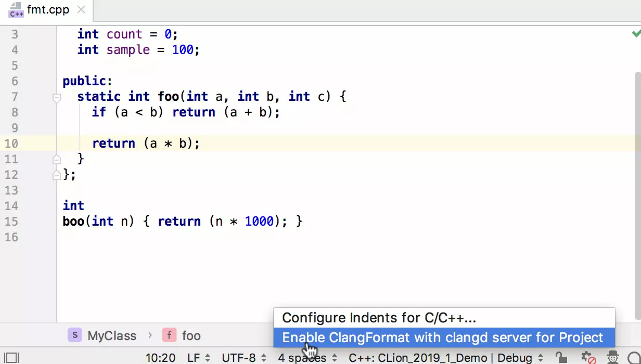
Task: Click the gear icon with the red blocked badge
Action: 588,358
